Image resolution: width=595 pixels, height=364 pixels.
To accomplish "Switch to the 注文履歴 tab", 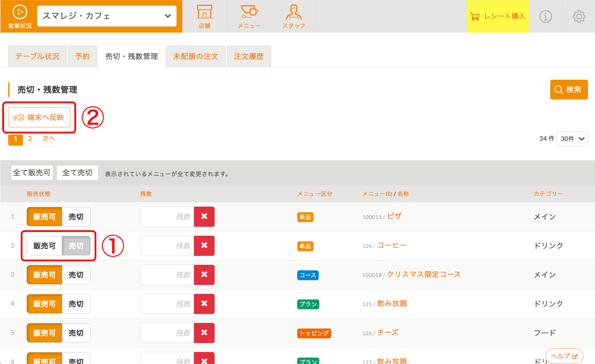I will pos(249,56).
